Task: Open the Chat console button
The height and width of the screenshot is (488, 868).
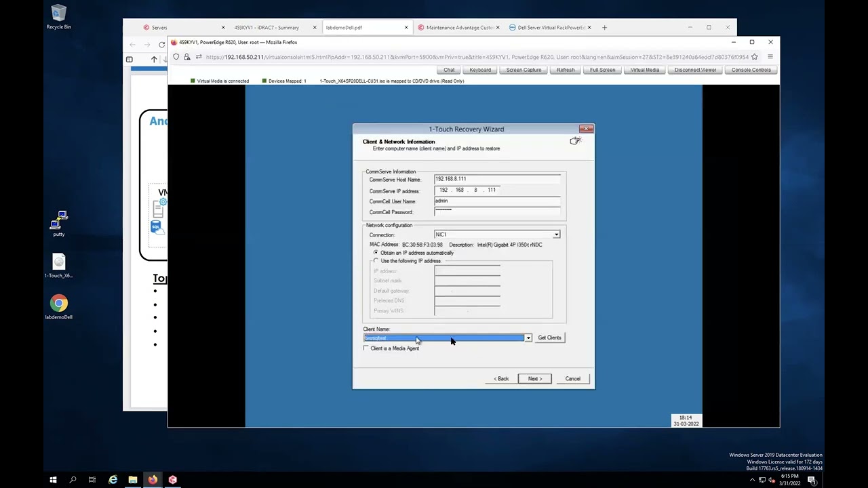Action: pos(449,70)
